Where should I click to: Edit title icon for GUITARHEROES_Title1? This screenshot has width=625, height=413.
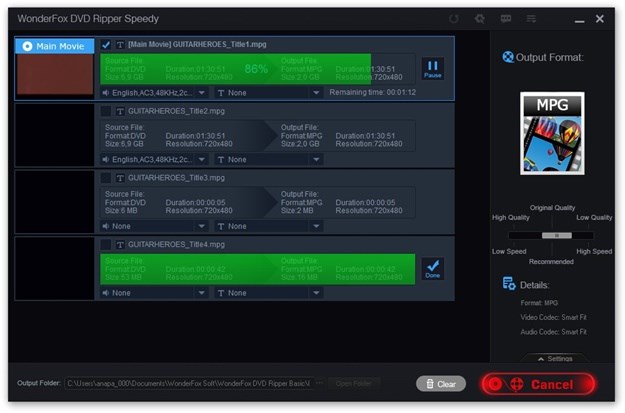[120, 45]
